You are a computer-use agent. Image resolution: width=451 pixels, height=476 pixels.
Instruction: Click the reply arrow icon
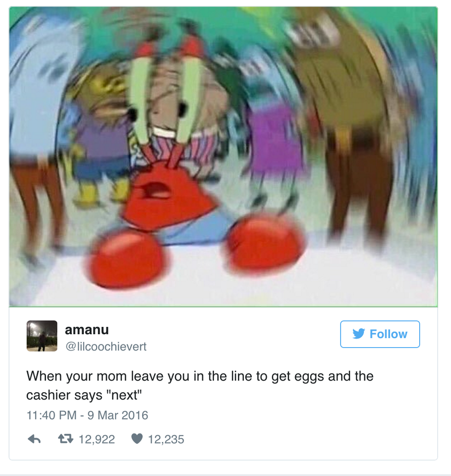[x=35, y=439]
